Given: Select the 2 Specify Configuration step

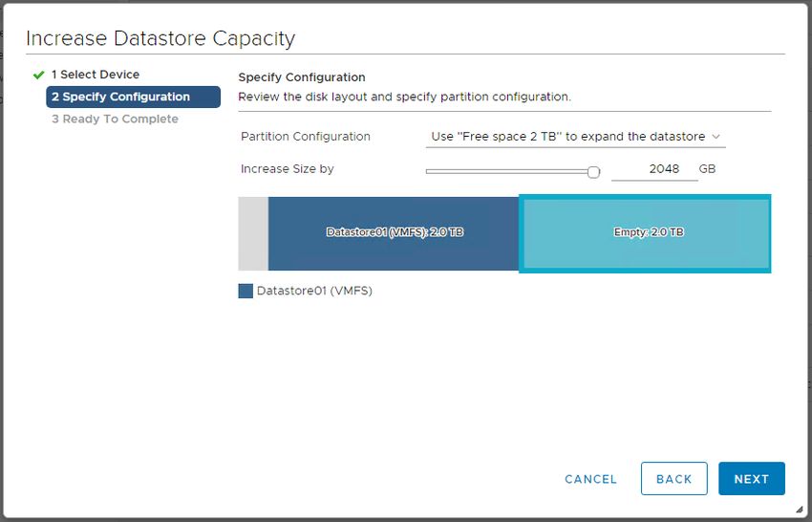Looking at the screenshot, I should [133, 97].
